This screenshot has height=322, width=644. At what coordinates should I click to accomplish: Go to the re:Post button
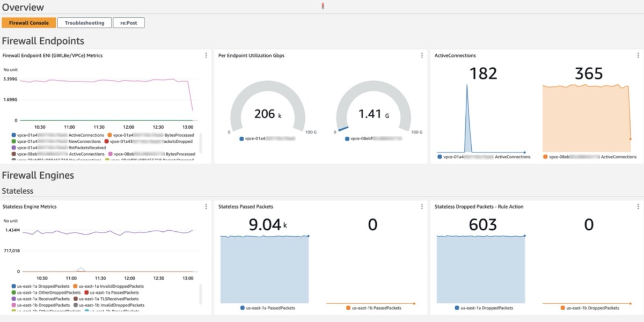tap(128, 23)
